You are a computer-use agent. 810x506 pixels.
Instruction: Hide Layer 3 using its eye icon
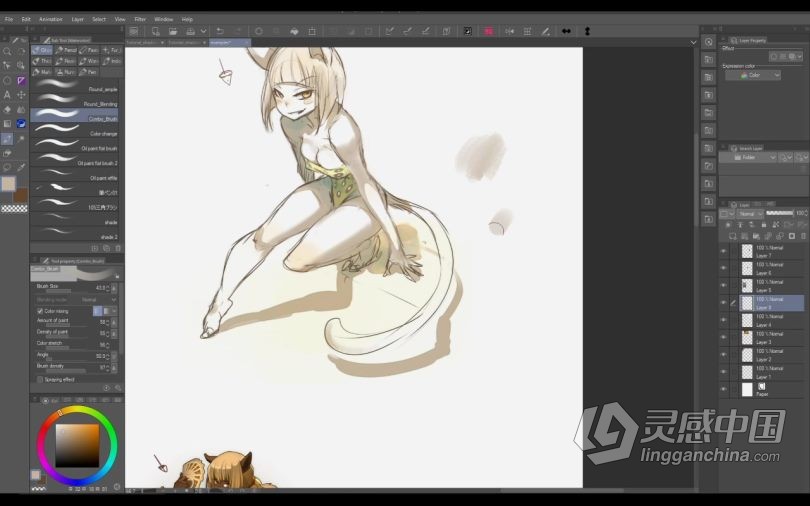pyautogui.click(x=723, y=338)
